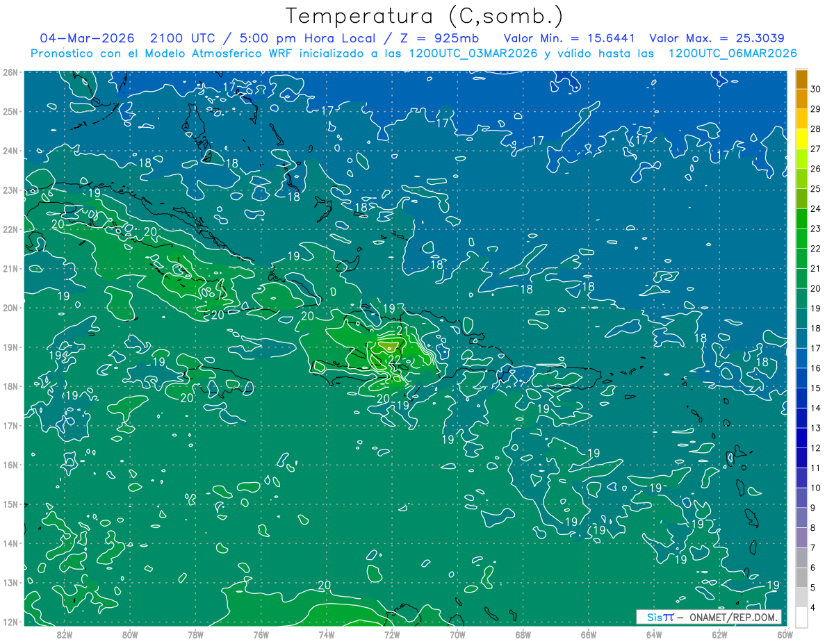Click the dark blue swatch between 12 and 13

(801, 438)
